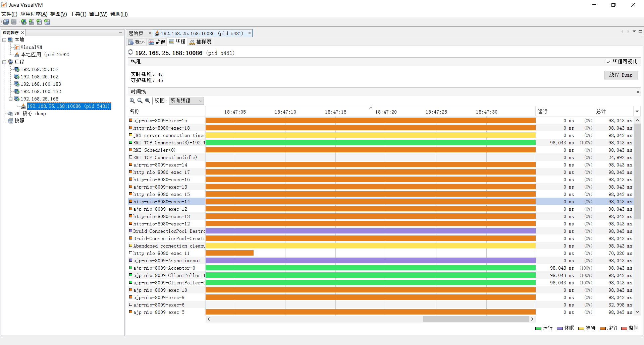The width and height of the screenshot is (644, 345).
Task: Zoom in the thread timeline
Action: (x=132, y=101)
